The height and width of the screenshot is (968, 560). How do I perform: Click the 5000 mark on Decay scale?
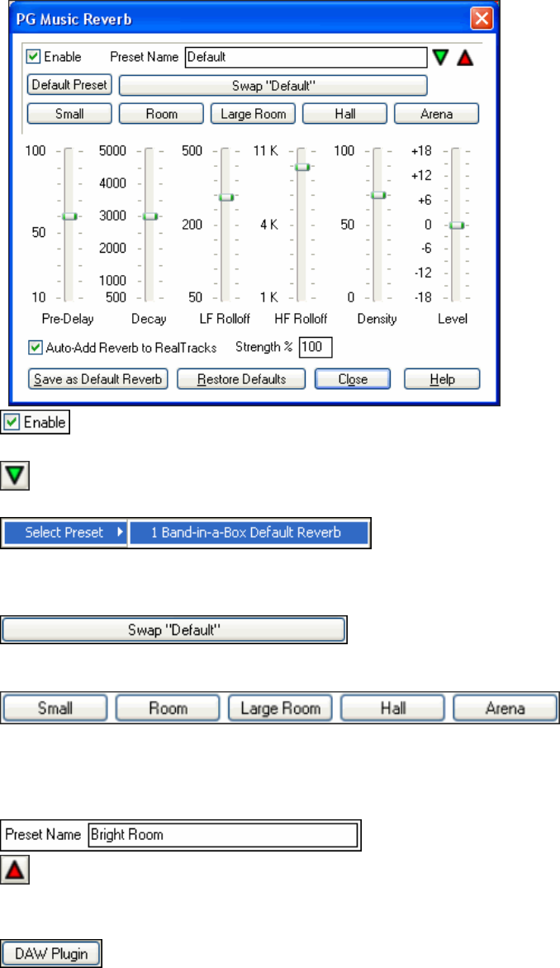point(112,150)
